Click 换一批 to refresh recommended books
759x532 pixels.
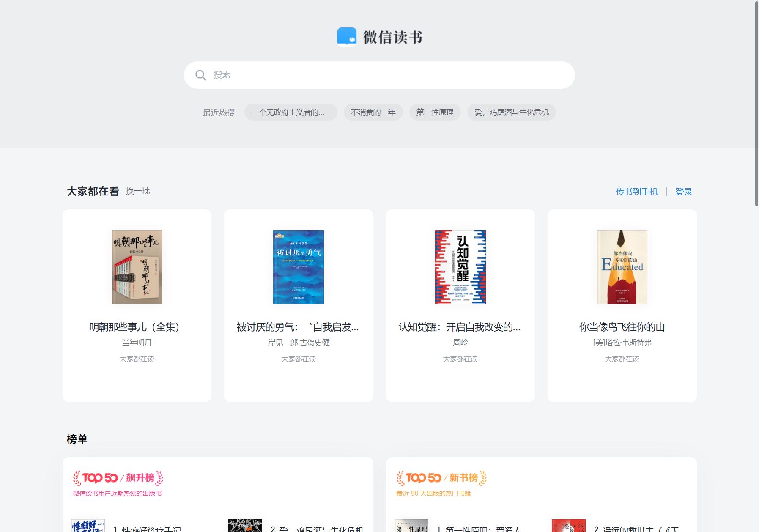click(137, 191)
